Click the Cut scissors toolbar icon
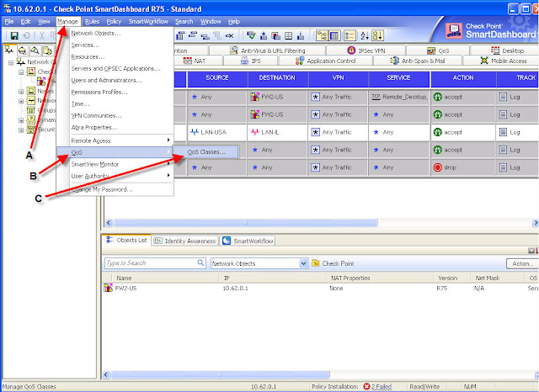The width and height of the screenshot is (539, 392). (42, 35)
